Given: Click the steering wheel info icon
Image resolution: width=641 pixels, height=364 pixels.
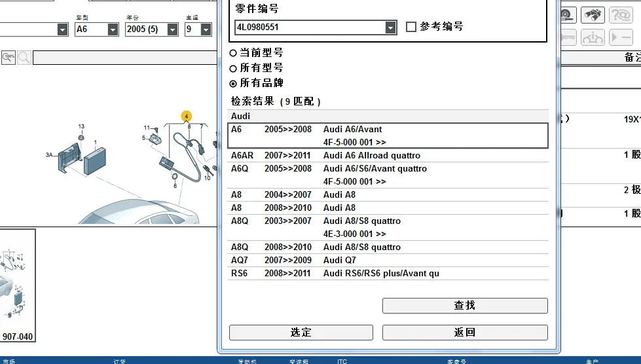Looking at the screenshot, I should click(593, 37).
